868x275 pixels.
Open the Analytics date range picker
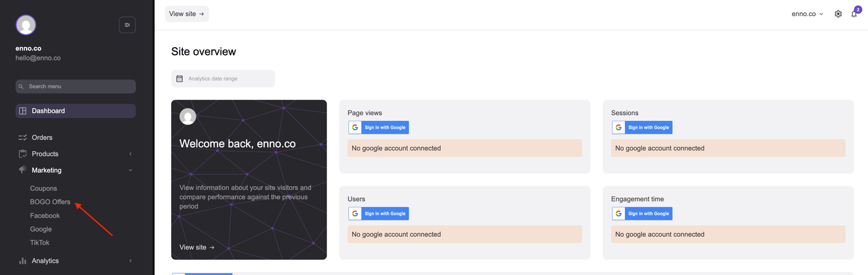(x=223, y=79)
